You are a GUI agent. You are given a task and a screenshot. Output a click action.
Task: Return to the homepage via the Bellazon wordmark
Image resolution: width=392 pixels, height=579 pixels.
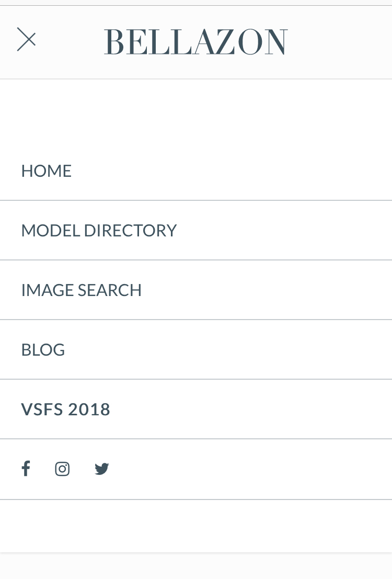(x=195, y=42)
